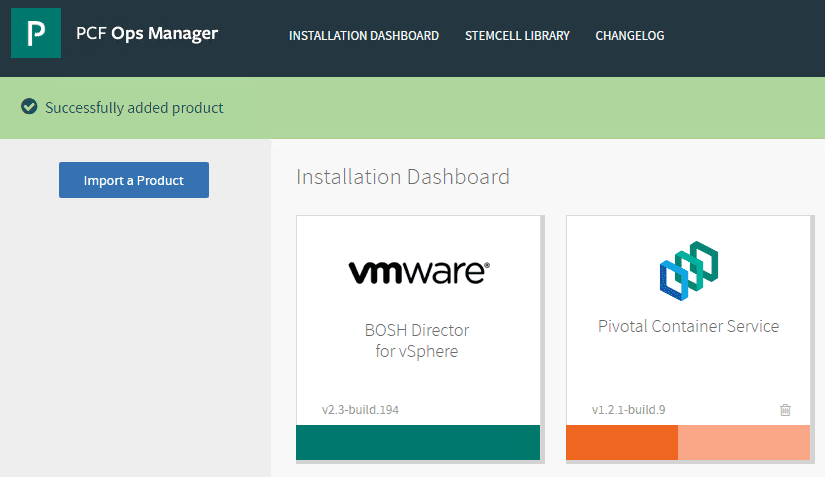Screen dimensions: 825x477
Task: Click the light orange status bar segment
Action: coord(743,442)
